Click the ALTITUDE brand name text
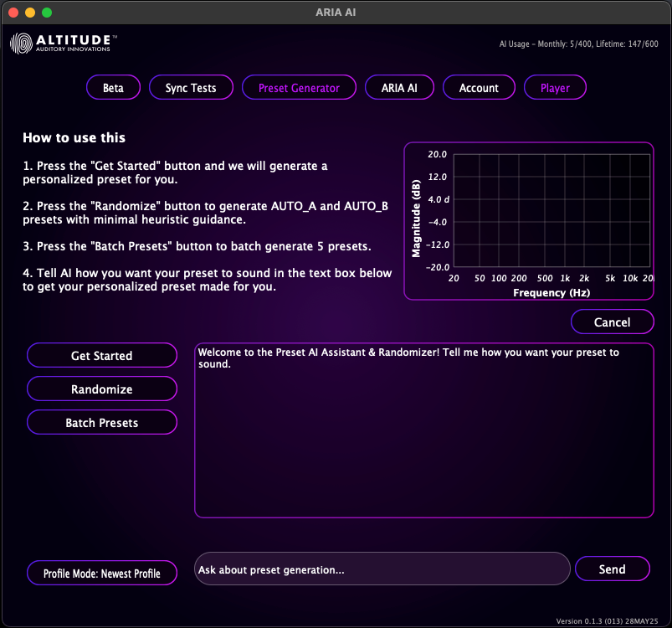 click(x=74, y=40)
